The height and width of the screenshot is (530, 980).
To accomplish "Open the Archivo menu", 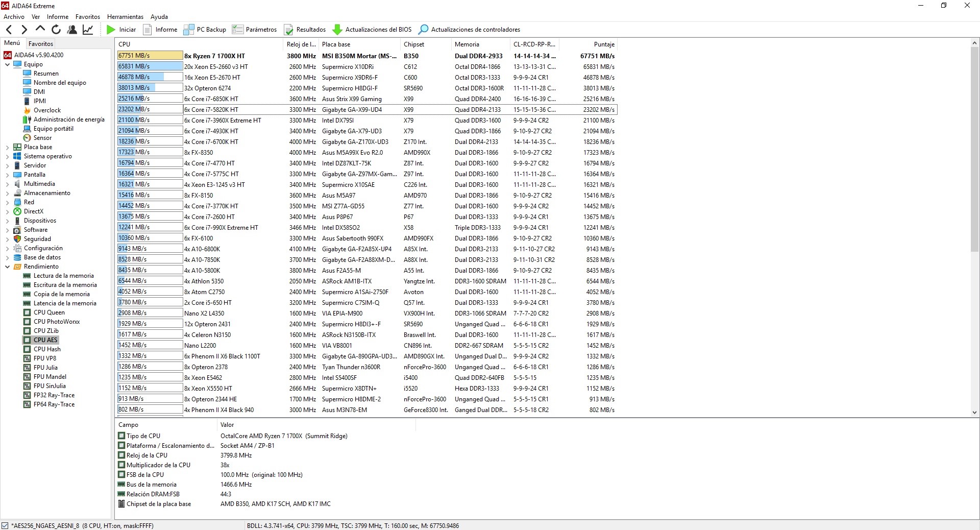I will (14, 17).
